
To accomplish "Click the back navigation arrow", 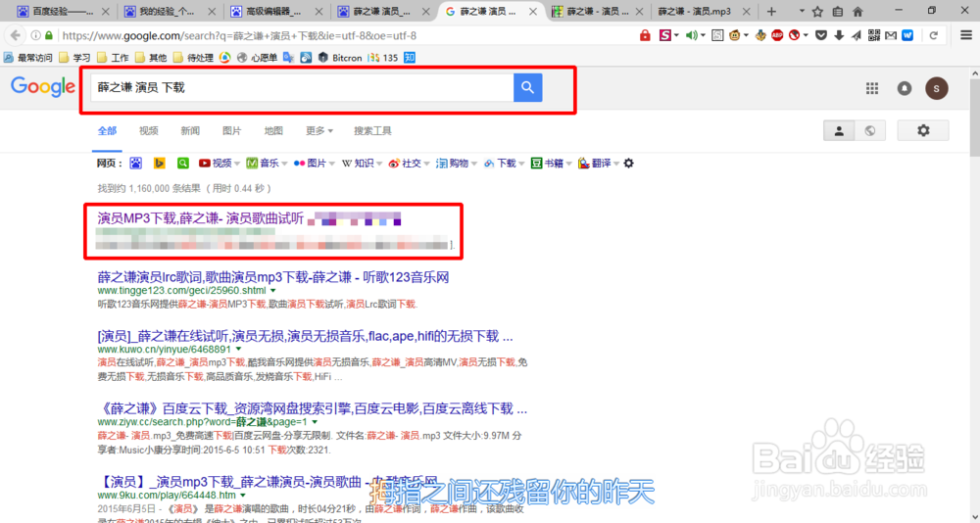I will point(15,35).
